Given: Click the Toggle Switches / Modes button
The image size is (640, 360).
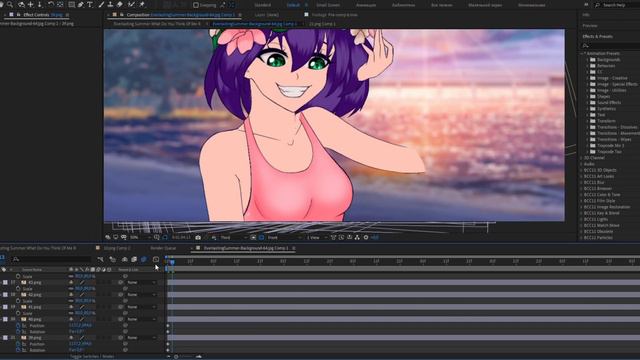Looking at the screenshot, I should 92,357.
